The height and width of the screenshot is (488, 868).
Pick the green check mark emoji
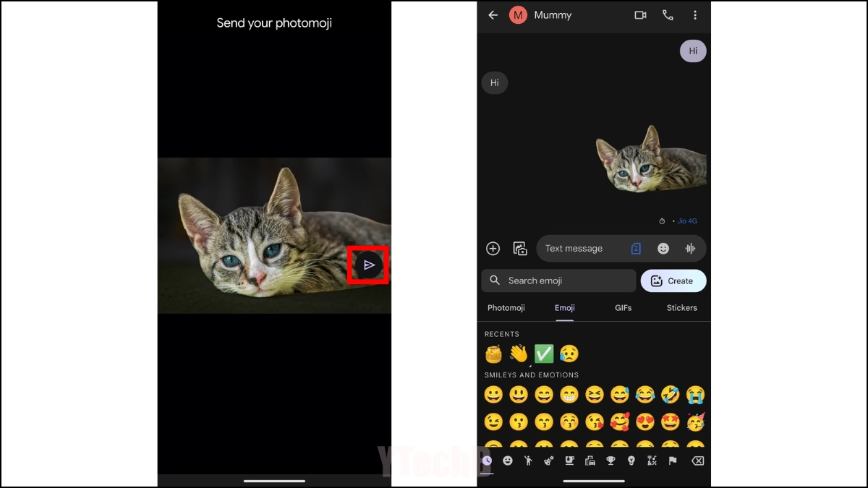544,354
